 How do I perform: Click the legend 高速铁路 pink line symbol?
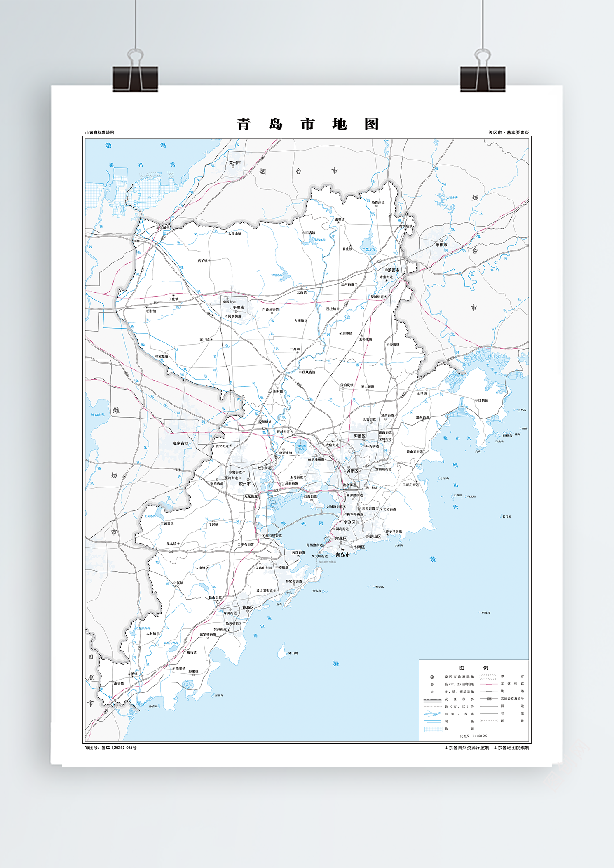click(489, 684)
